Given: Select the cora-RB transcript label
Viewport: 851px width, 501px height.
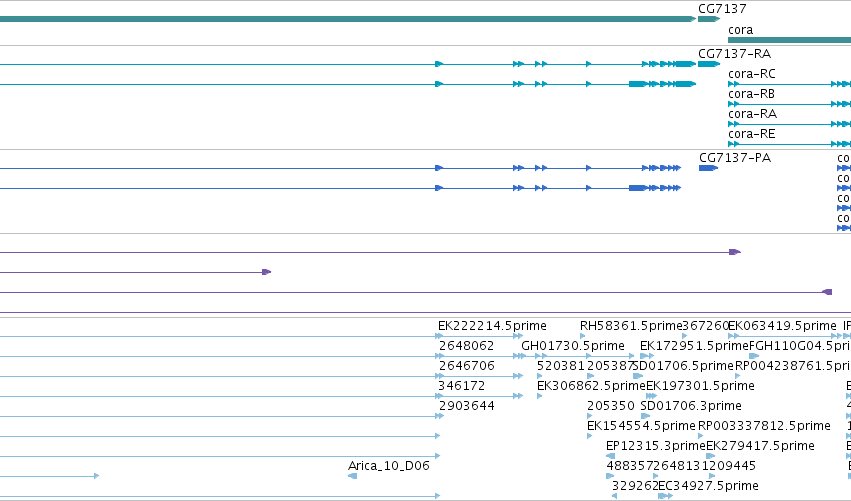Looking at the screenshot, I should [751, 94].
